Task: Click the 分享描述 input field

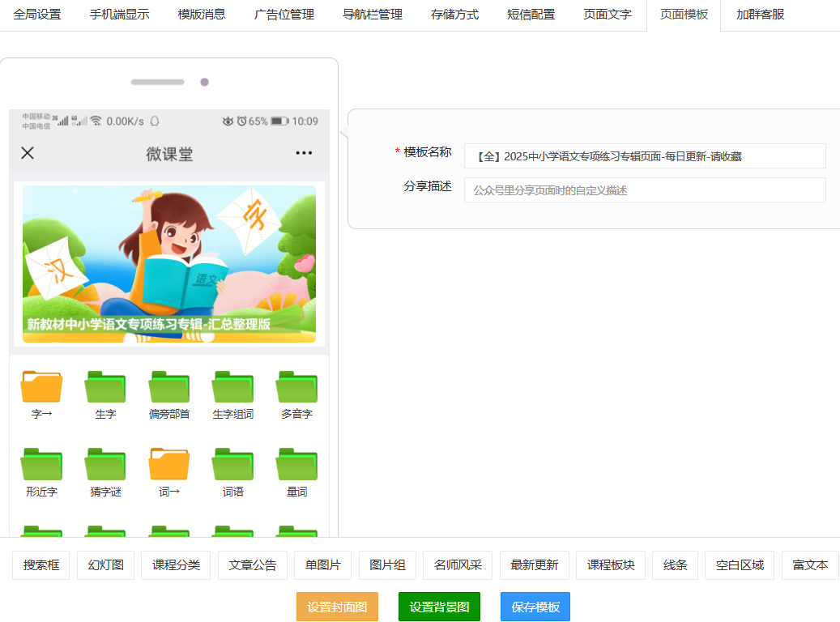Action: coord(645,190)
